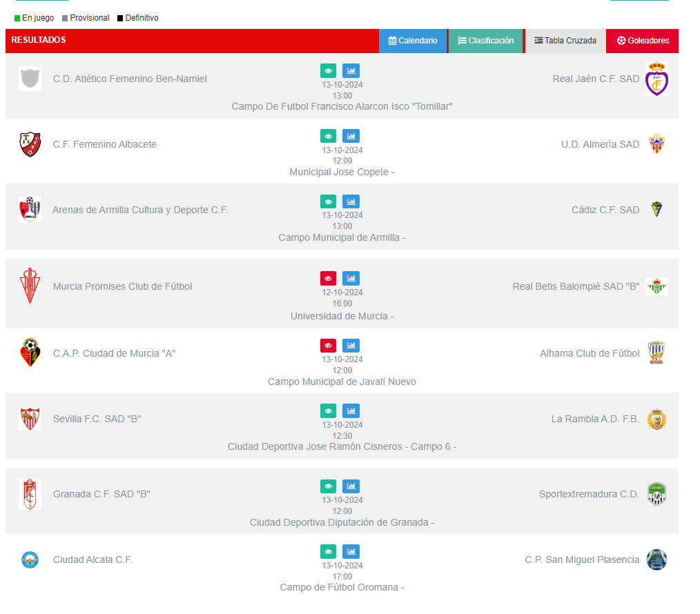Viewport: 700px width, 614px height.
Task: Click the green eye icon for Ciudad Alcala match
Action: (328, 551)
